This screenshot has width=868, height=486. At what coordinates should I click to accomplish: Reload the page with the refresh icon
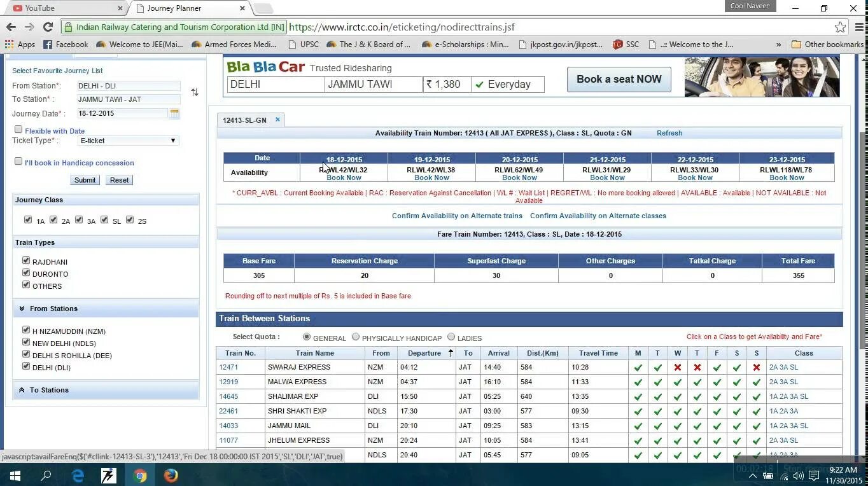point(48,27)
